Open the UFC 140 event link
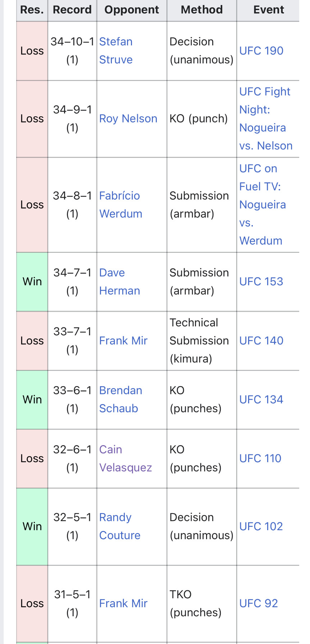 click(261, 340)
